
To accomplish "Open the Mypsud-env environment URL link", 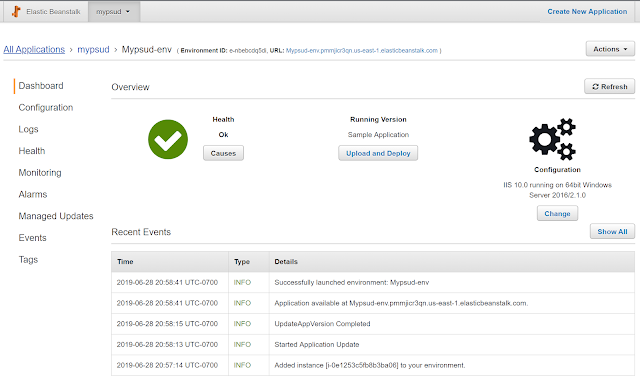I will 362,51.
